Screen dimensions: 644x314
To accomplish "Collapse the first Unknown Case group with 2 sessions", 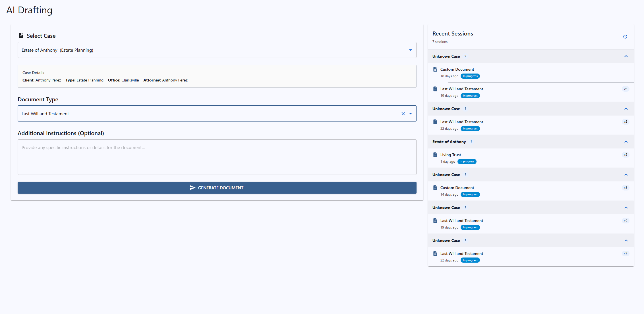I will (x=626, y=56).
